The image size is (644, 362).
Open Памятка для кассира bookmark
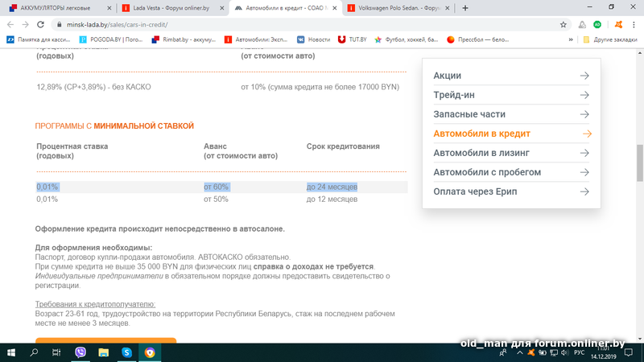point(39,39)
